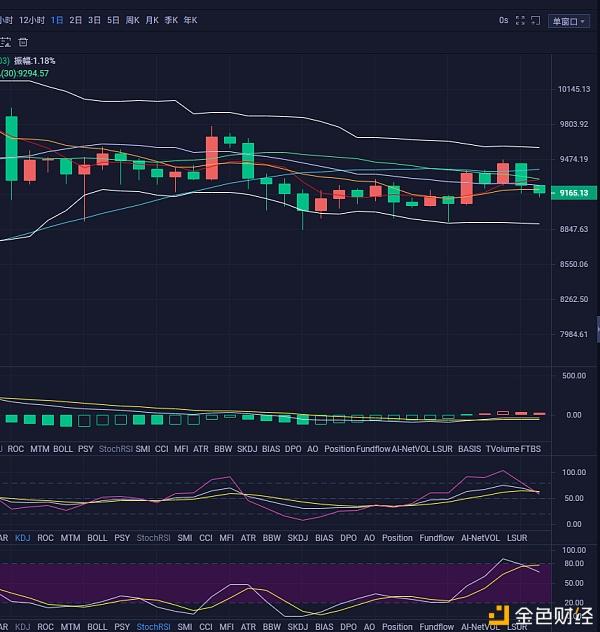Screen dimensions: 600x632
Task: Select ATR in the row containing BASIS
Action: [201, 449]
